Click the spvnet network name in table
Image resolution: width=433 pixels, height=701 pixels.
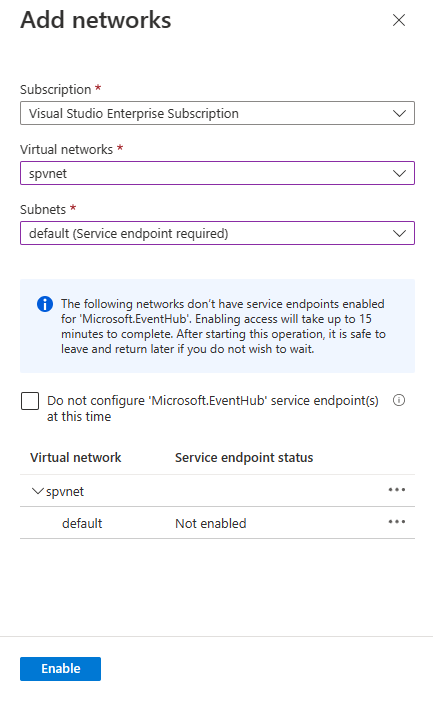65,492
